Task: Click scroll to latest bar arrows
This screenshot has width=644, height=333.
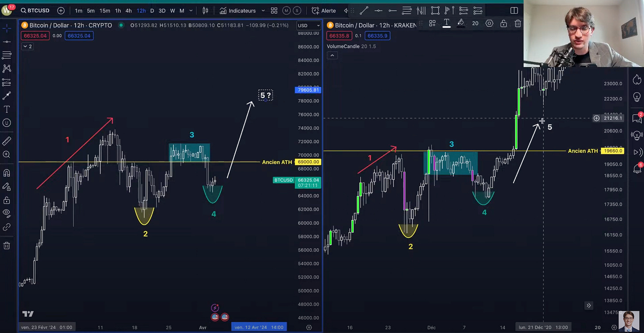Action: 588,306
